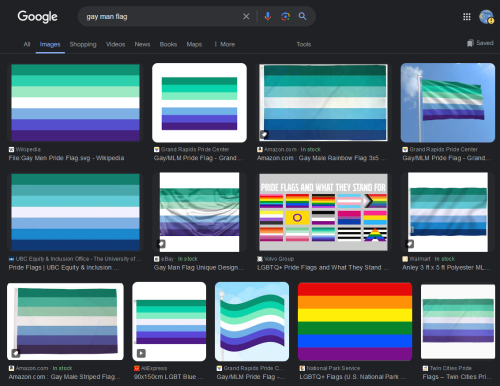
Task: Open the Tools filter options
Action: [x=304, y=44]
